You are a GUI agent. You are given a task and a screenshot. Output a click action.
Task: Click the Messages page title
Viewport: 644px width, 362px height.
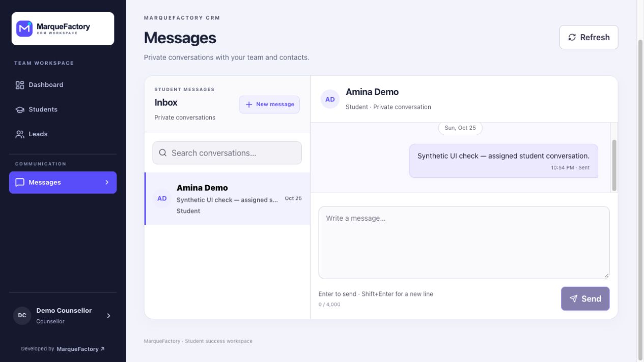pos(180,38)
